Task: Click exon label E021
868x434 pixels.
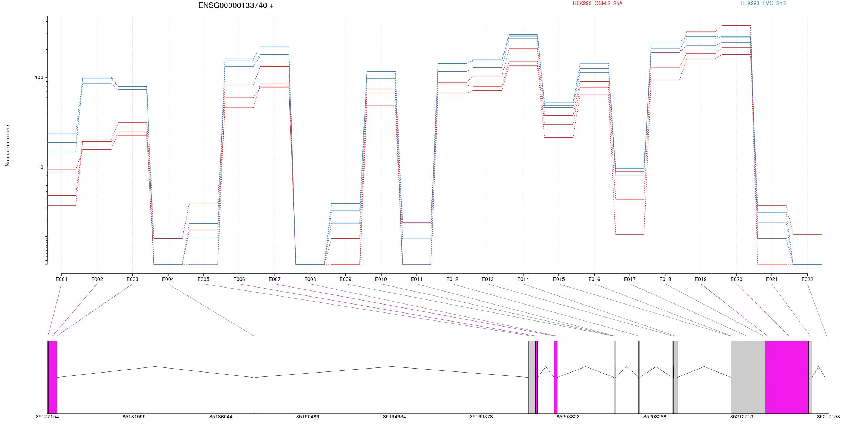Action: click(772, 279)
